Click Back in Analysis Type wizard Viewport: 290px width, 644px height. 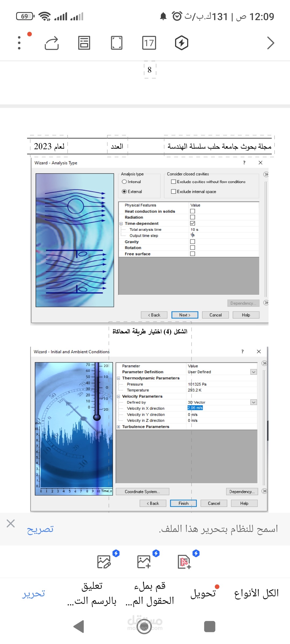pyautogui.click(x=154, y=315)
